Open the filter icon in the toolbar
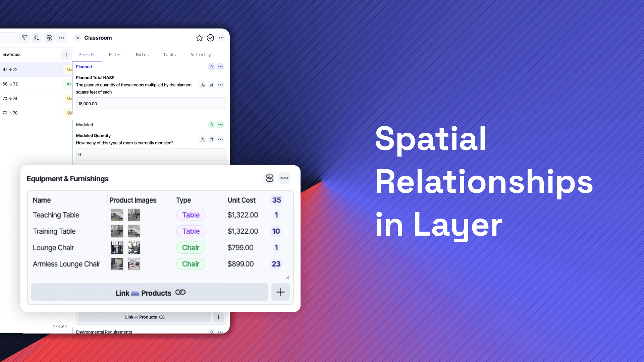The image size is (644, 362). (24, 38)
